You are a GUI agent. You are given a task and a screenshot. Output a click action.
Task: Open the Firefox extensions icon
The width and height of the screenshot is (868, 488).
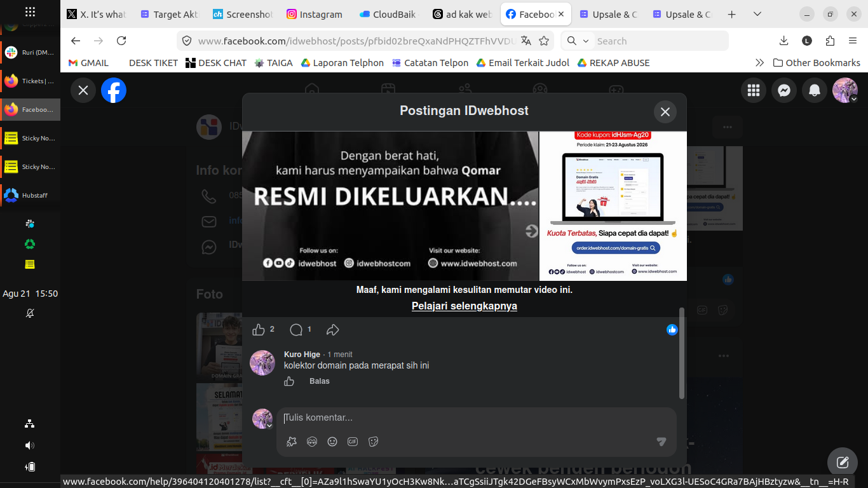click(x=830, y=41)
